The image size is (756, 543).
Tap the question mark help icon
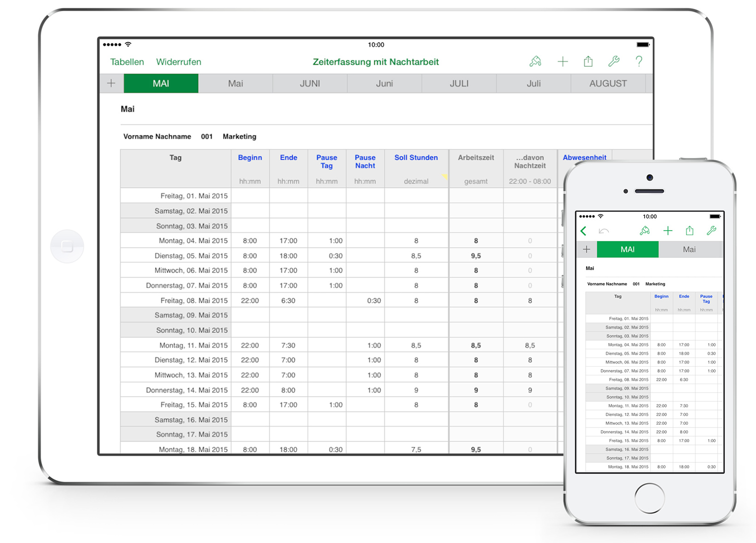[x=639, y=62]
